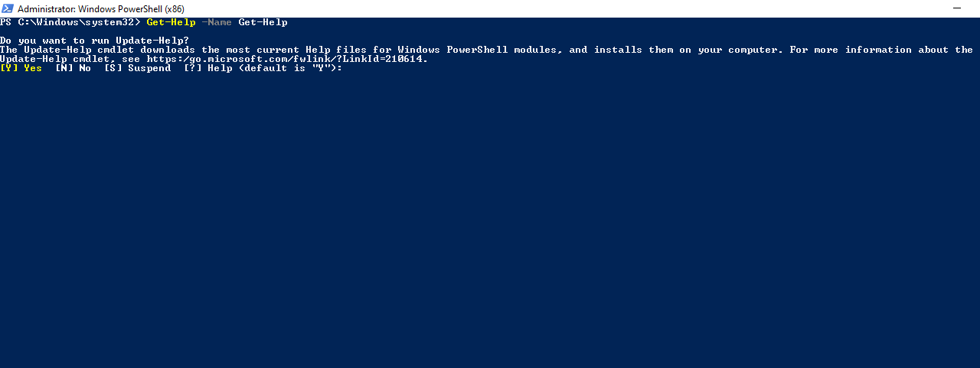Click the Get-Help argument after -Name

263,22
